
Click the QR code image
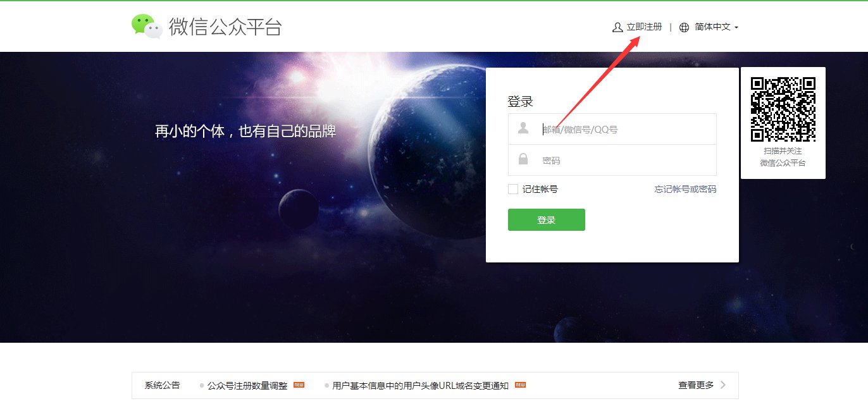pos(783,109)
